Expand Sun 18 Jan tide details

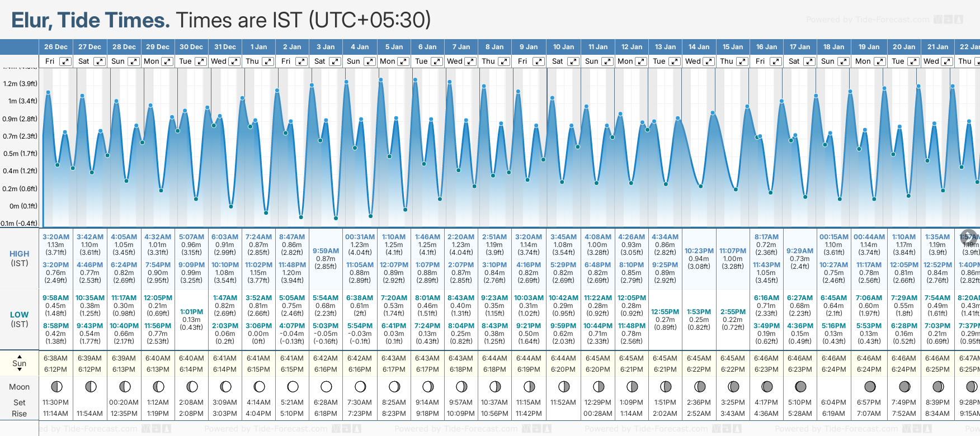point(843,61)
